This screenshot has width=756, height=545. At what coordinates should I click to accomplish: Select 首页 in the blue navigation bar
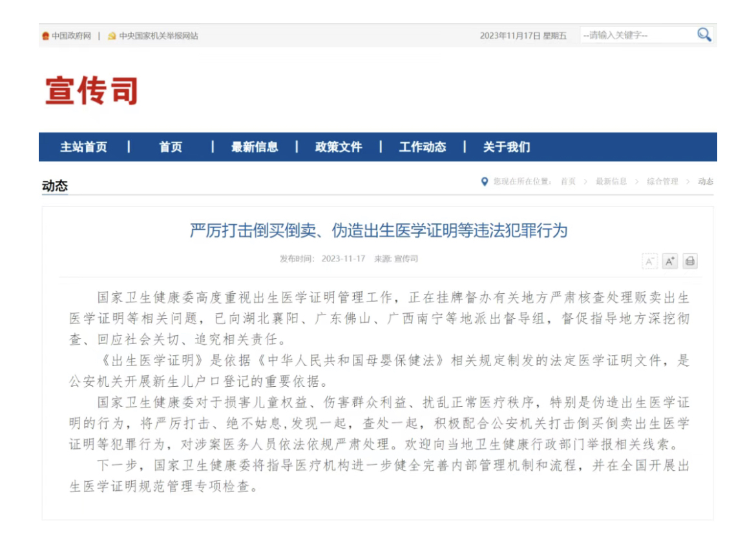pyautogui.click(x=171, y=147)
